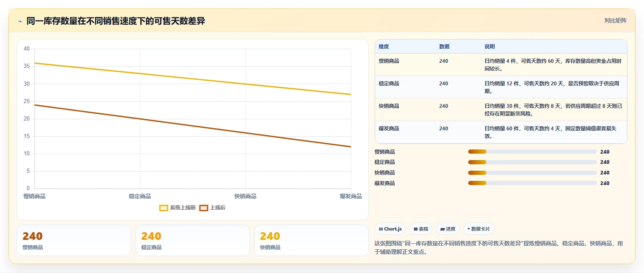The width and height of the screenshot is (644, 273).
Task: Click the 爆发商品 x-axis label on chart
Action: (351, 196)
